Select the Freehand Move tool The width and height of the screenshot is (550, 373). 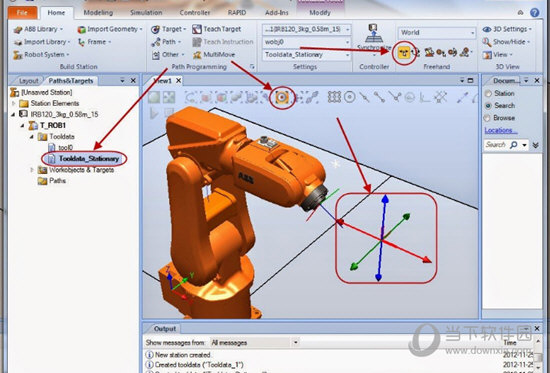(x=404, y=53)
